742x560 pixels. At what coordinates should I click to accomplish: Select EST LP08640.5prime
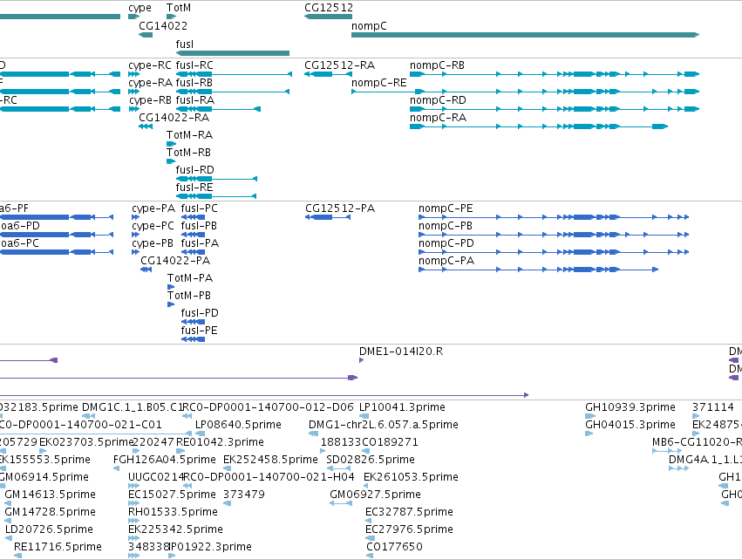coord(201,434)
